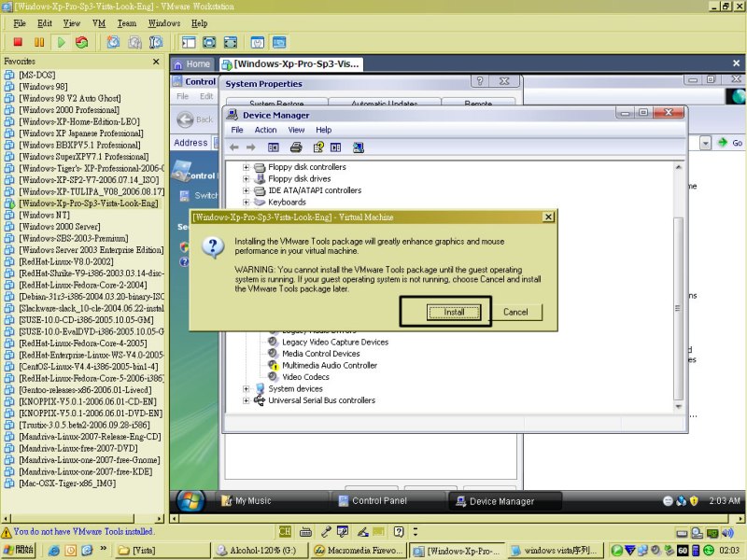
Task: Click Cancel in VMware Tools dialog
Action: click(515, 313)
